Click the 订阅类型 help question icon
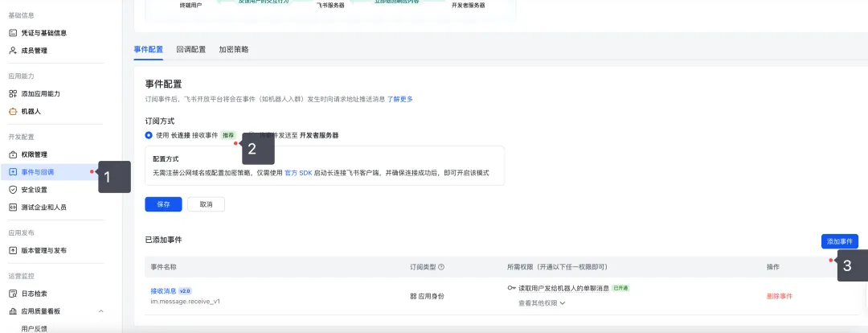 point(441,267)
